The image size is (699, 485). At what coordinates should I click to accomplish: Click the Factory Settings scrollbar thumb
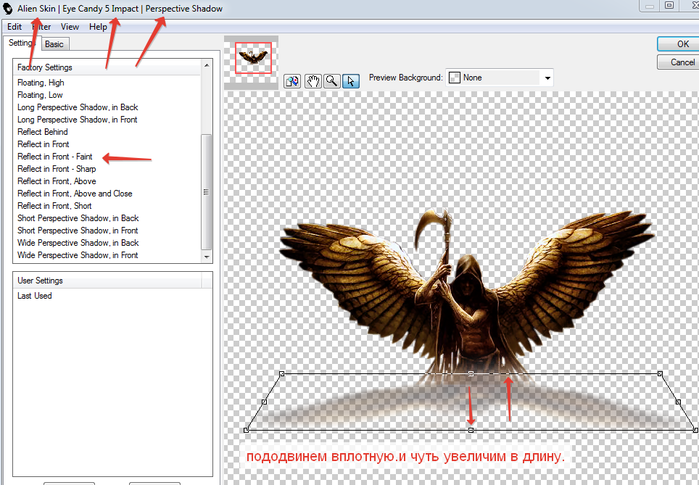point(206,192)
